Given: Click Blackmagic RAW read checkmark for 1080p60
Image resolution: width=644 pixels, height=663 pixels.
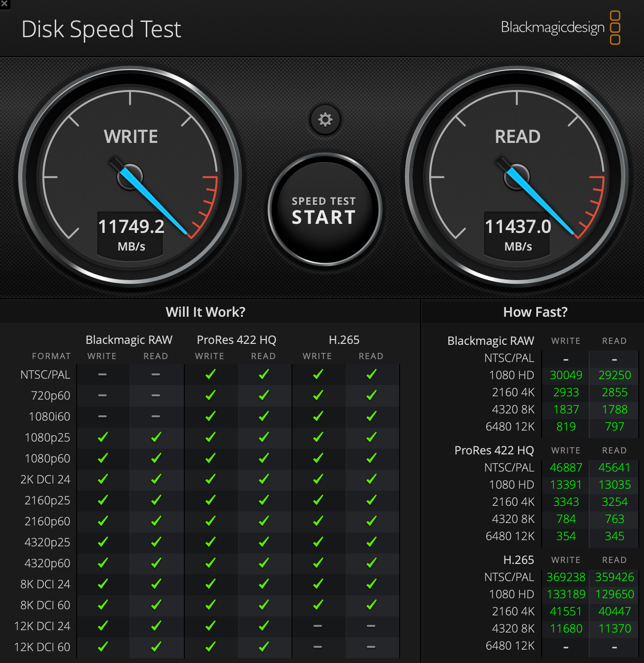Looking at the screenshot, I should point(156,458).
